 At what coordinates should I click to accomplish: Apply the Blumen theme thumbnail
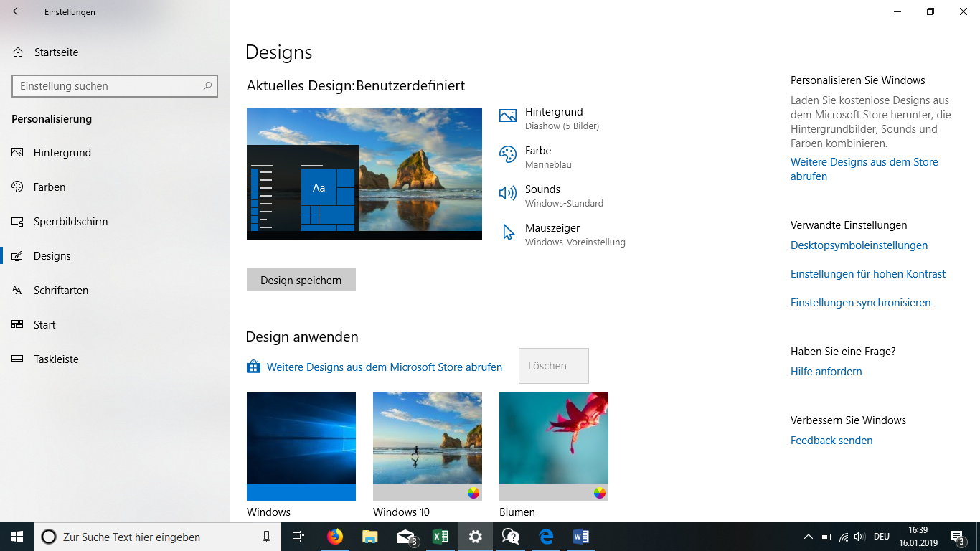[x=554, y=447]
